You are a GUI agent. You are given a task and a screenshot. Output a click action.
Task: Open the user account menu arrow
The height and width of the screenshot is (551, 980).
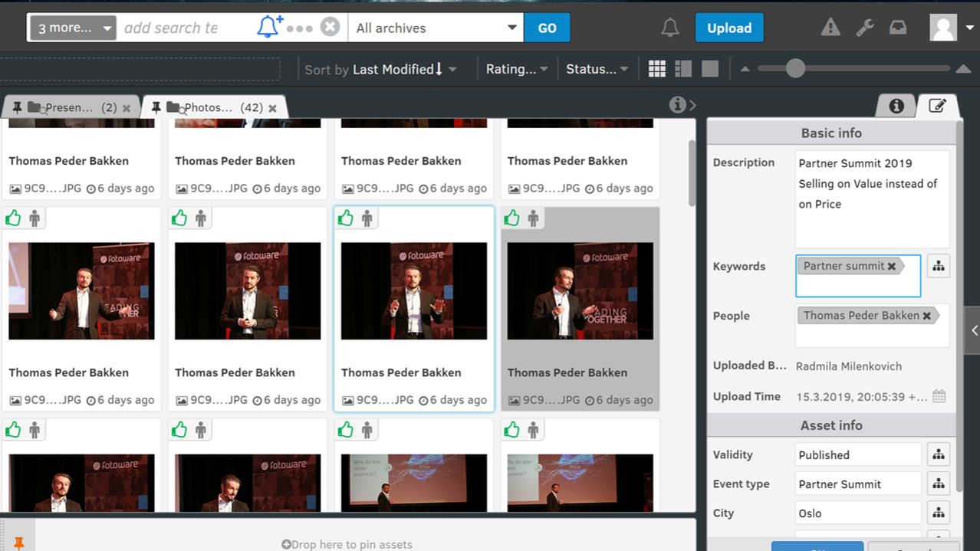click(969, 28)
